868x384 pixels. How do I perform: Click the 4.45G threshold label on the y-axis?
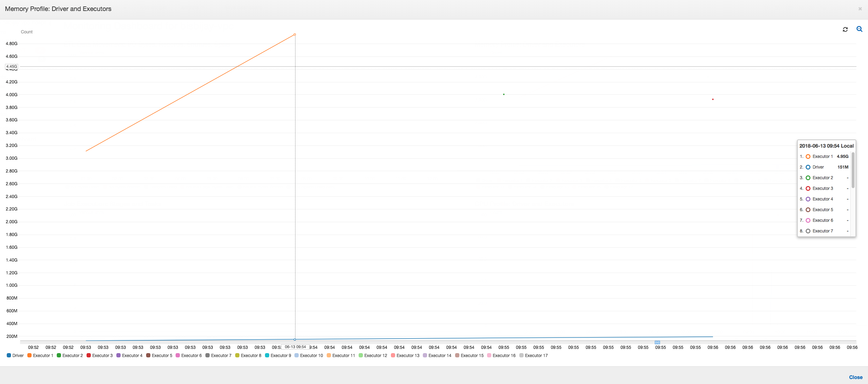click(x=11, y=66)
